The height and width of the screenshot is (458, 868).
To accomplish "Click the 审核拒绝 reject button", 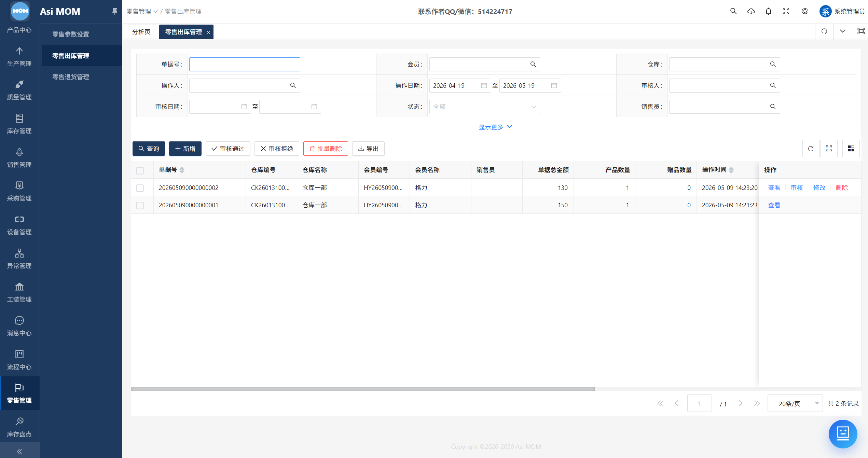I will click(x=277, y=149).
